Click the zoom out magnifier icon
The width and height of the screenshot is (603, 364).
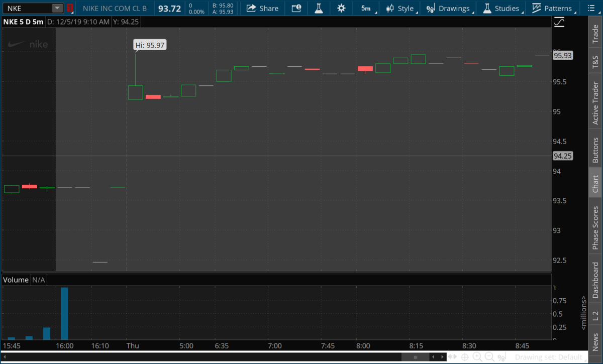489,357
